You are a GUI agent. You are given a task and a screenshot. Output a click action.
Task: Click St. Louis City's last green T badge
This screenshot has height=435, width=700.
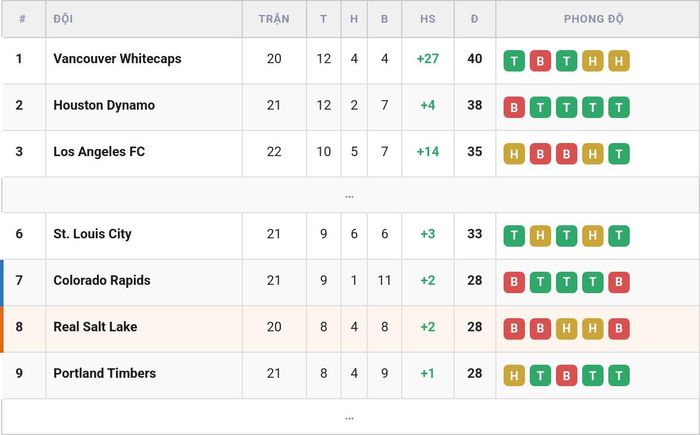coord(619,236)
